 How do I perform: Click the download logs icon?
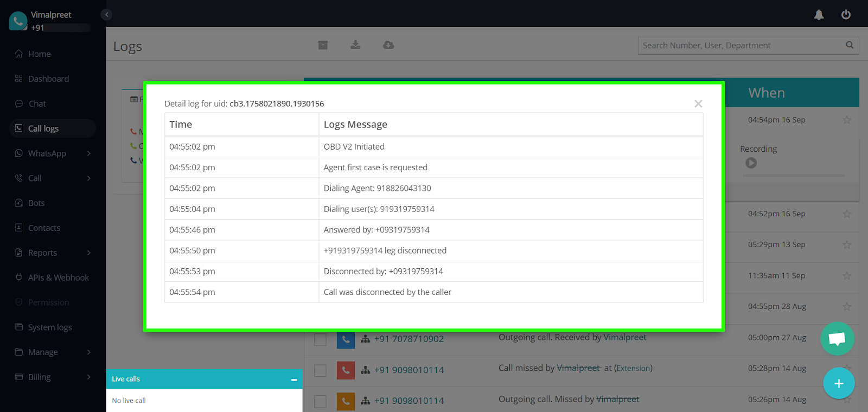click(355, 45)
